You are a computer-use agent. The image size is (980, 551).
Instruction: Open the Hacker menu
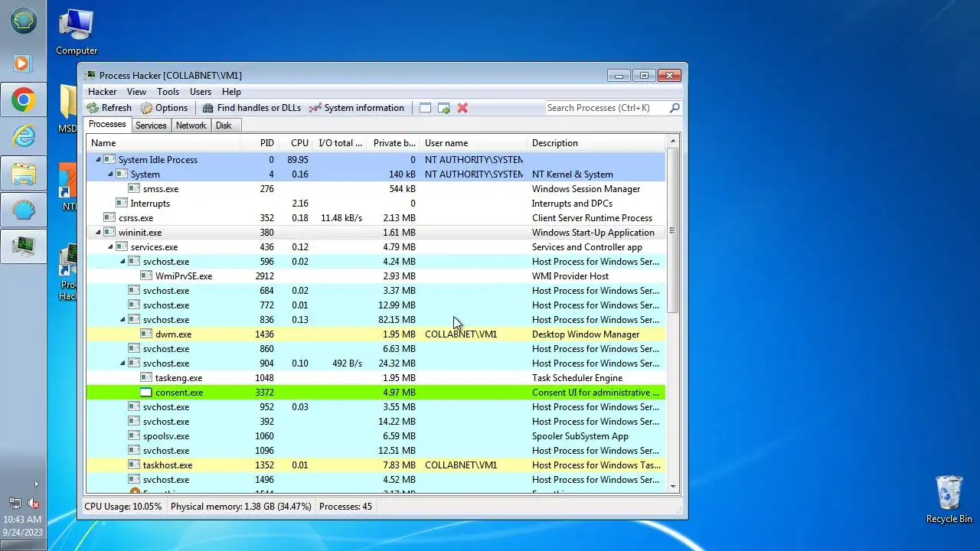click(x=102, y=92)
